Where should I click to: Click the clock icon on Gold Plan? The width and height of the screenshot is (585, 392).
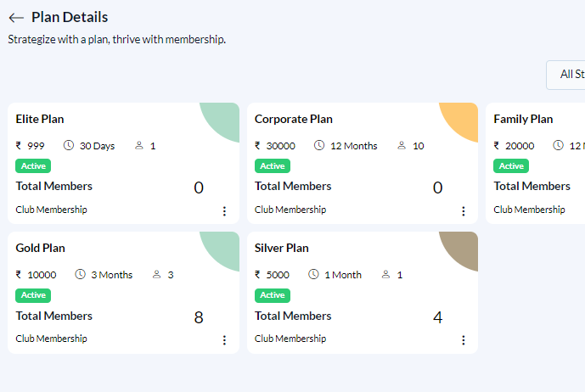[x=80, y=274]
